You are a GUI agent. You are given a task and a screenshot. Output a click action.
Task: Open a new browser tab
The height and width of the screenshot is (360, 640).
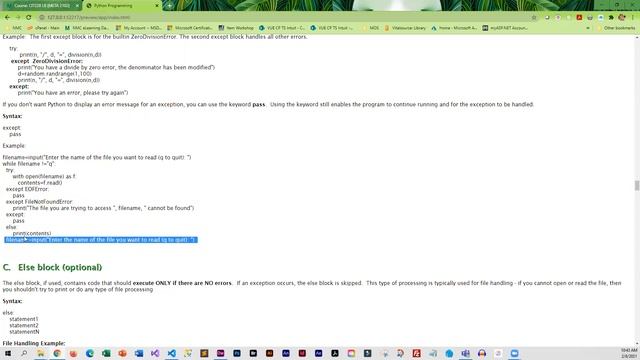(169, 6)
